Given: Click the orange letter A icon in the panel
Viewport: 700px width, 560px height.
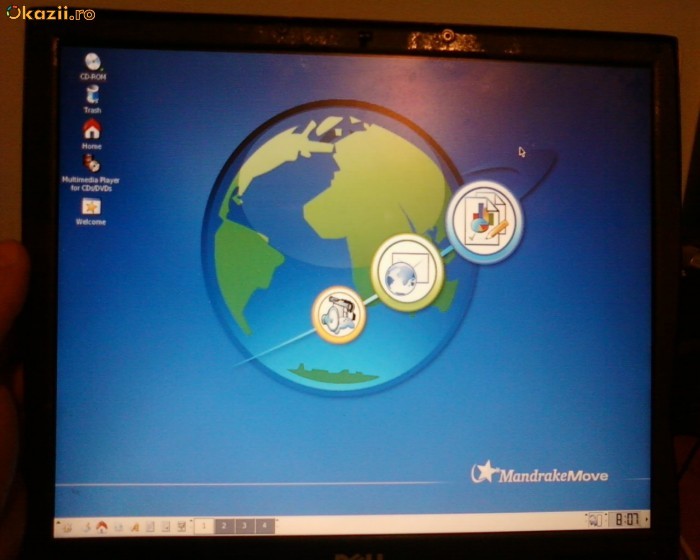Looking at the screenshot, I should (x=134, y=527).
